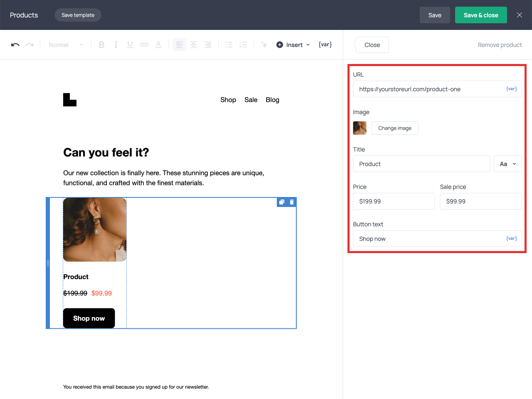This screenshot has width=532, height=399.
Task: Create a bulleted list
Action: (229, 44)
